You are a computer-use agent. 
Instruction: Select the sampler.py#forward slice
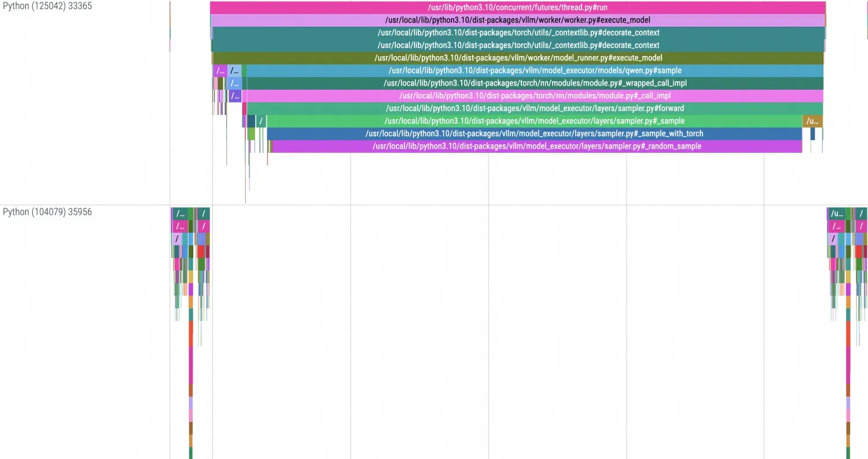(x=535, y=108)
